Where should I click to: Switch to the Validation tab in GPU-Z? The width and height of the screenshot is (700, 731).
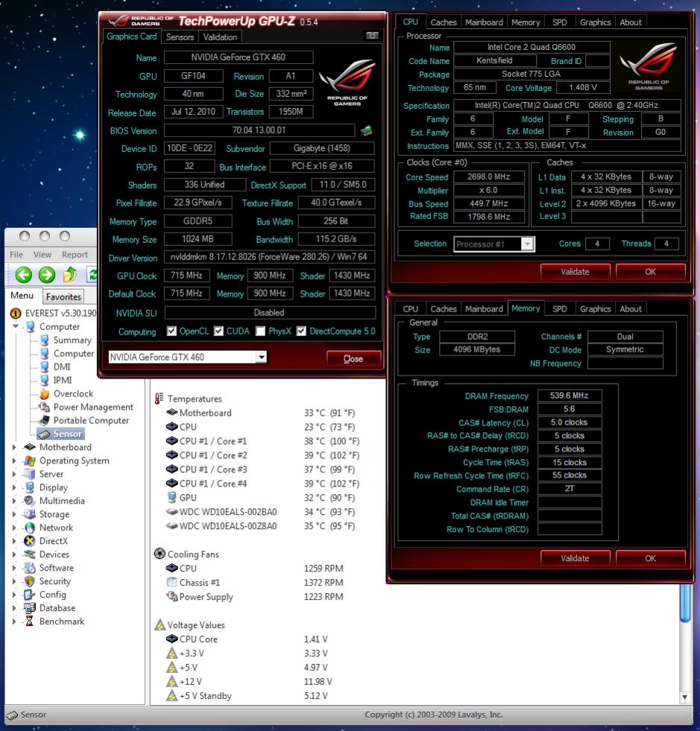[220, 37]
